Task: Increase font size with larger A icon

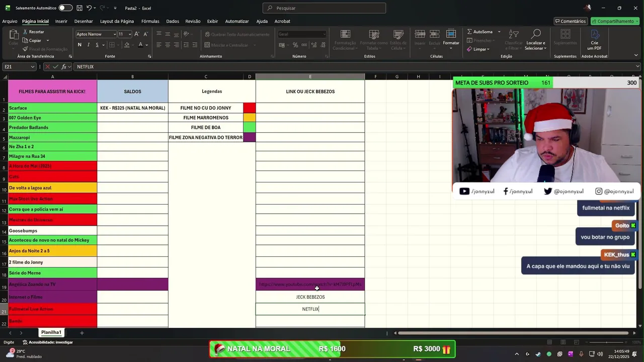Action: (x=136, y=34)
